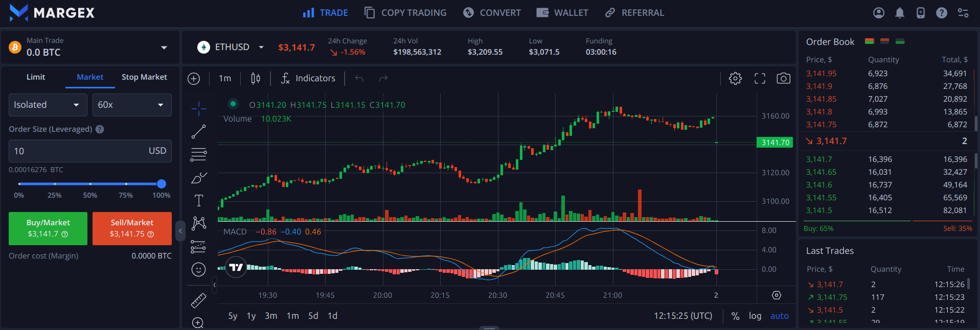The width and height of the screenshot is (980, 330).
Task: Collapse the drawing toolbar arrow
Action: pos(215,285)
